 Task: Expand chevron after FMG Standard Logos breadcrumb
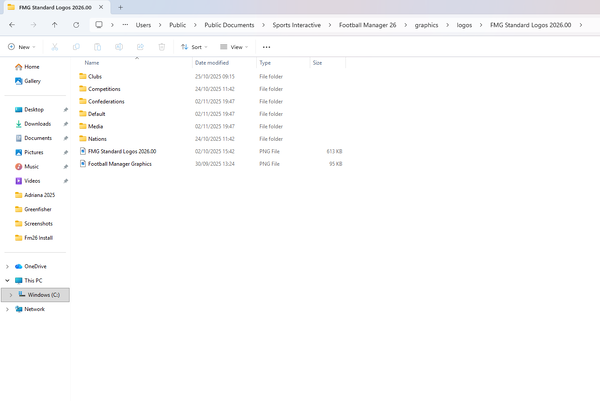(x=580, y=25)
